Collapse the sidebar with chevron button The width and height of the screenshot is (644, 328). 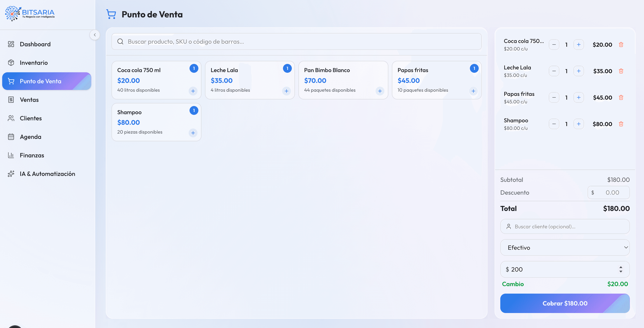click(x=95, y=35)
